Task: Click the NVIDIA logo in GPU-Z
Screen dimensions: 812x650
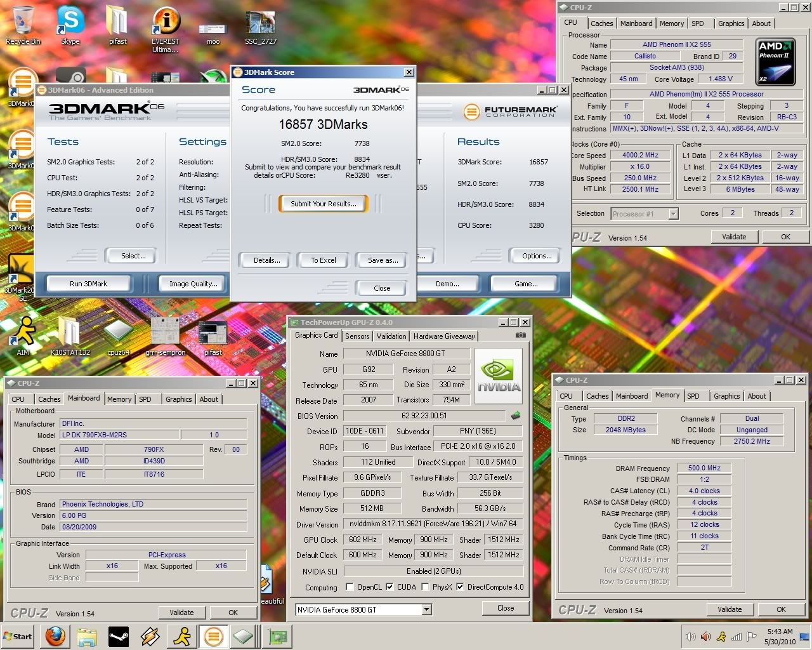Action: coord(499,375)
